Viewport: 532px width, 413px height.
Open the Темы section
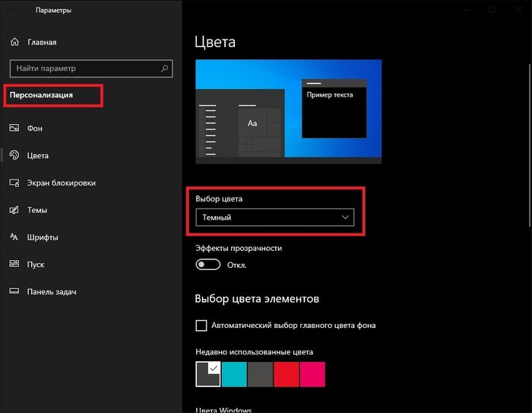pos(37,210)
